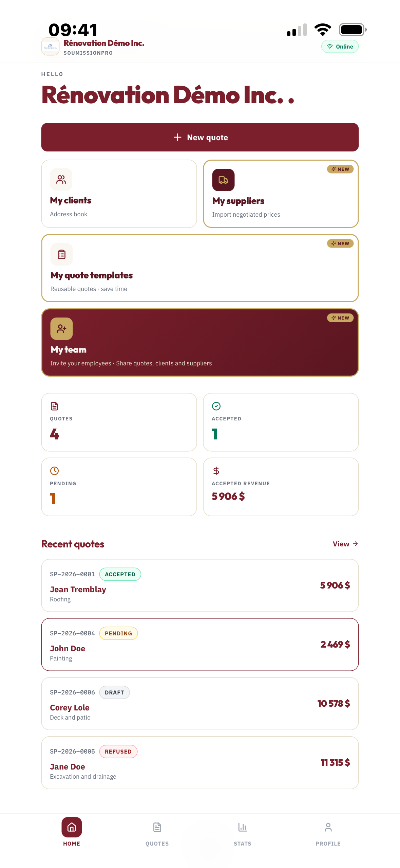The height and width of the screenshot is (868, 400).
Task: Open the Quotes tab document icon
Action: [x=157, y=827]
